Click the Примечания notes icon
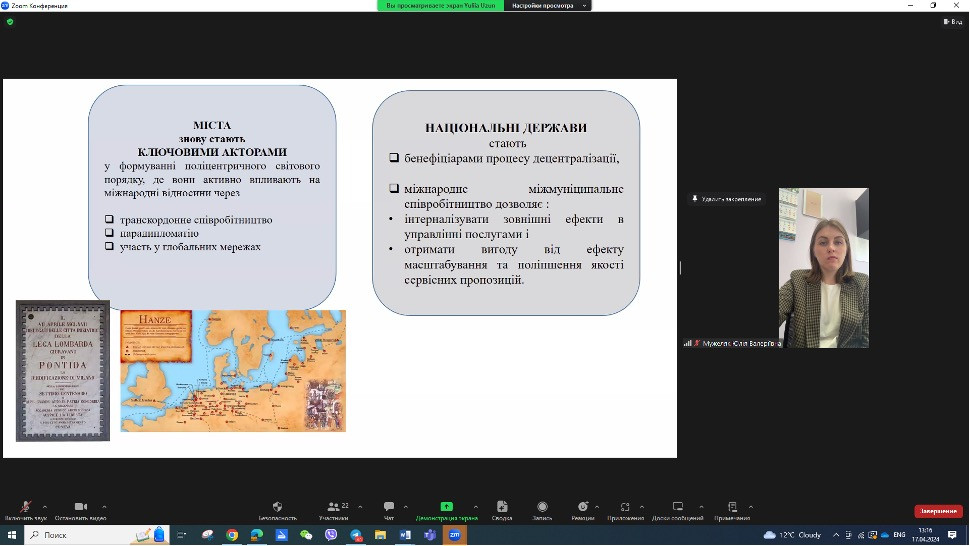Image resolution: width=970 pixels, height=546 pixels. click(732, 508)
